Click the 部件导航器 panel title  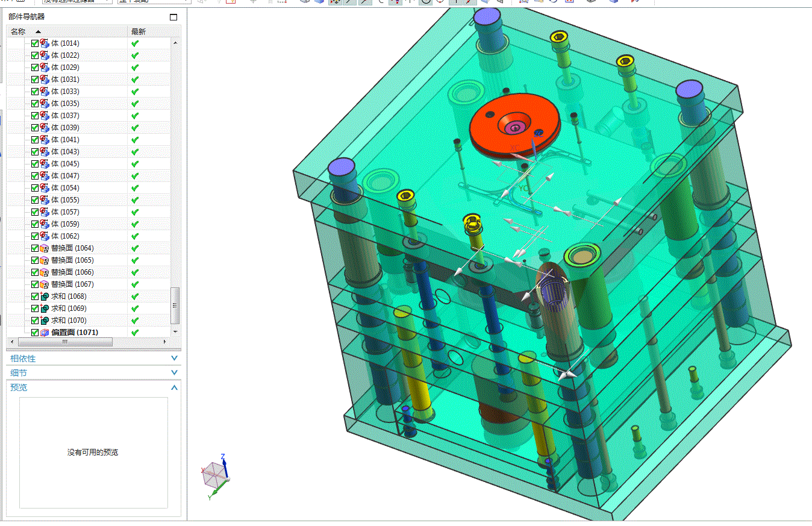pyautogui.click(x=27, y=17)
